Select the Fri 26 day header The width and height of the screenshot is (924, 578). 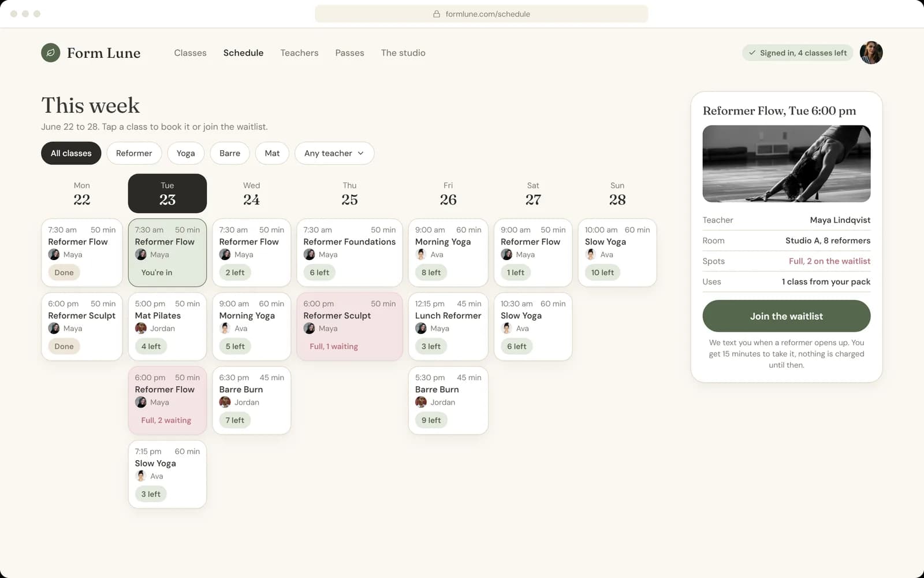[448, 194]
